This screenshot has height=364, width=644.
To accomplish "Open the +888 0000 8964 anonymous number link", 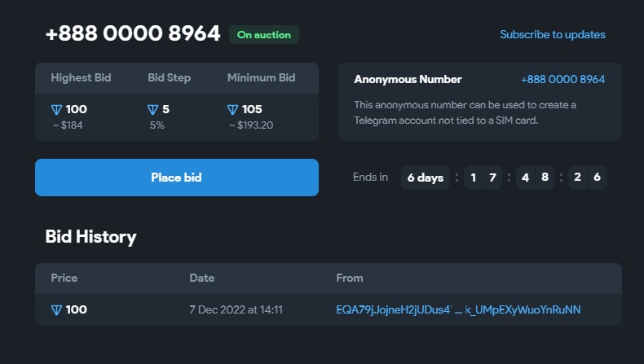I will click(x=562, y=79).
